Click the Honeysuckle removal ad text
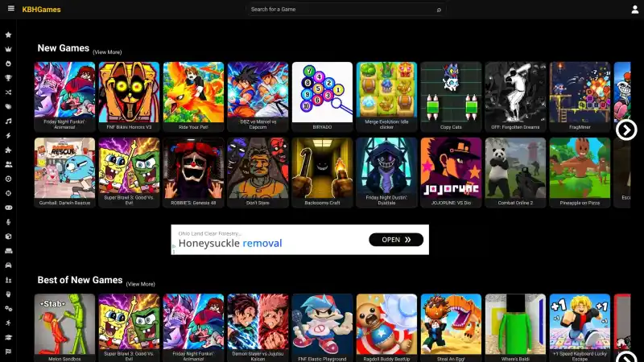The height and width of the screenshot is (362, 644). pos(230,244)
